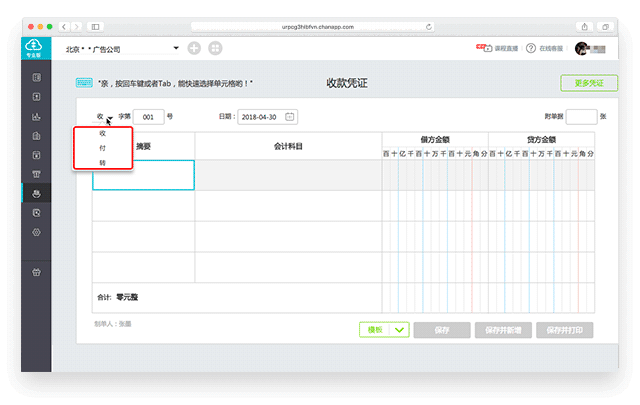Screen dimensions: 640x405
Task: Click the 附单据 attachment count field
Action: point(581,116)
